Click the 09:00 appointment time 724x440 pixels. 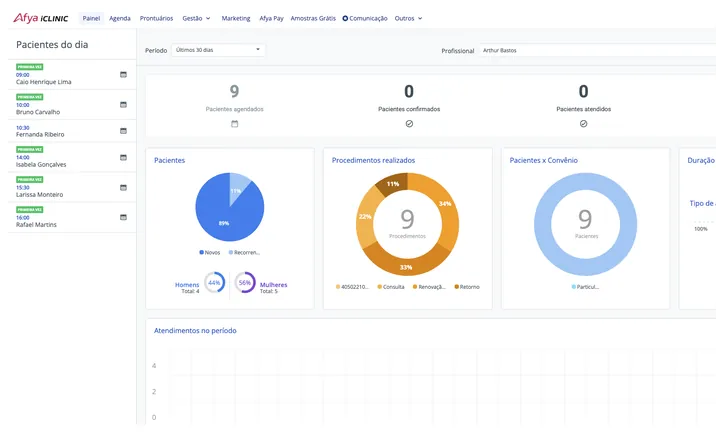coord(23,75)
